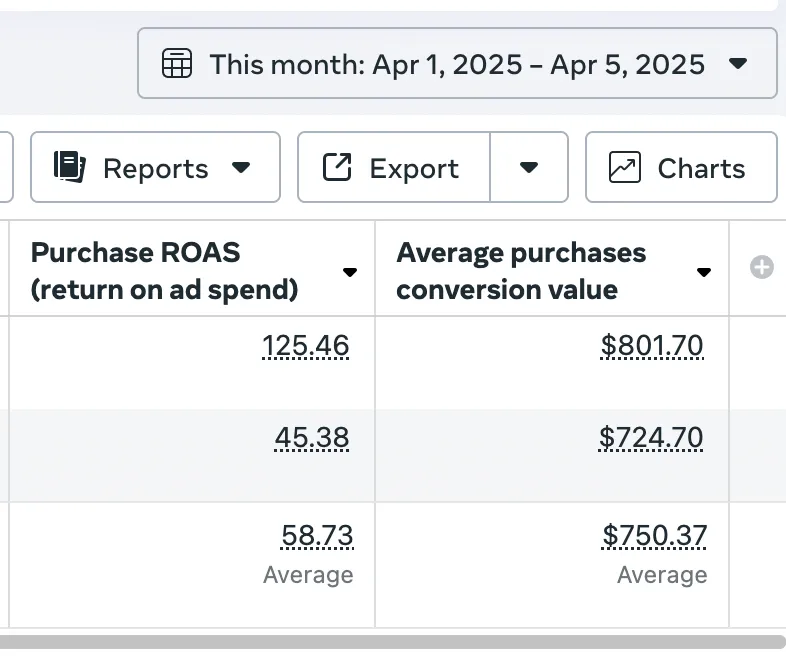Select the Purchase ROAS column header
The height and width of the screenshot is (658, 786).
pos(164,271)
